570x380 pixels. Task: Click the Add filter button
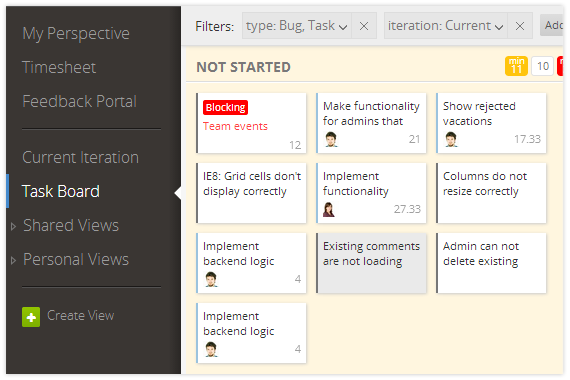point(552,25)
